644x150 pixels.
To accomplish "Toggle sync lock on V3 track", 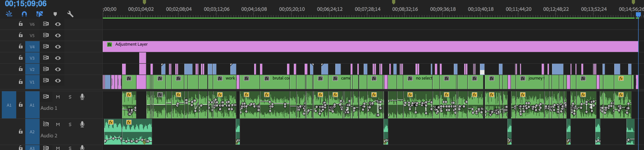I will (46, 58).
